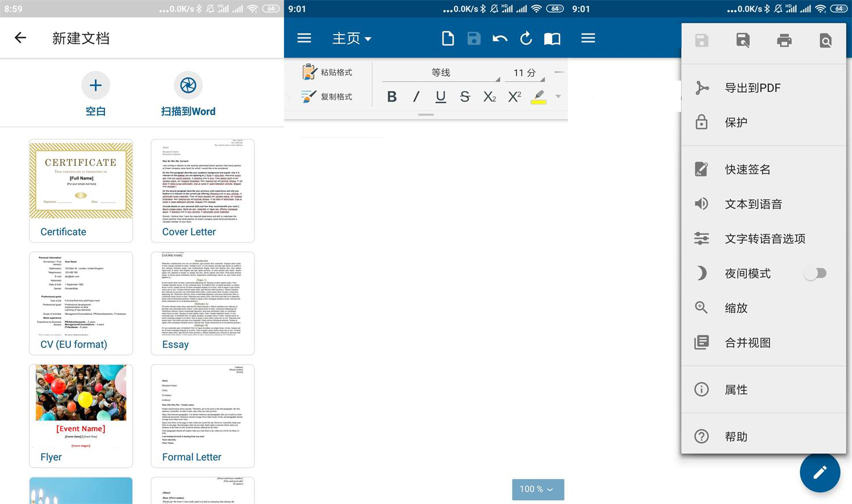This screenshot has height=504, width=852.
Task: Open the reading view book icon
Action: pyautogui.click(x=552, y=39)
